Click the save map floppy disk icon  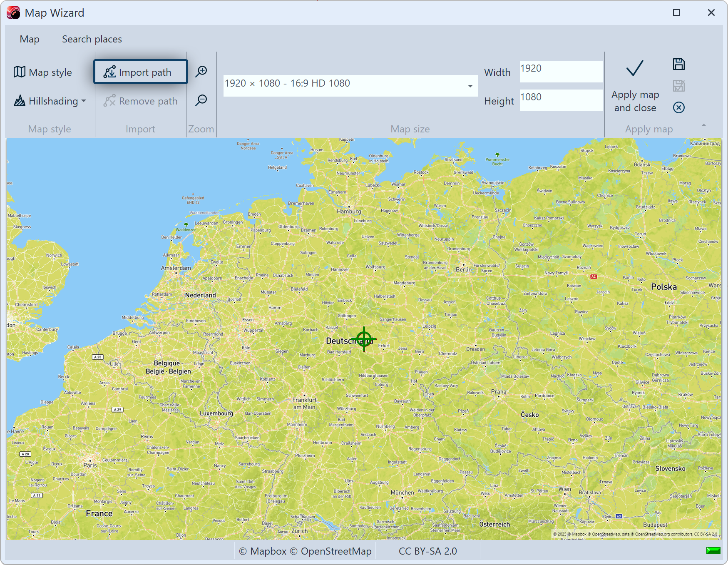[678, 64]
